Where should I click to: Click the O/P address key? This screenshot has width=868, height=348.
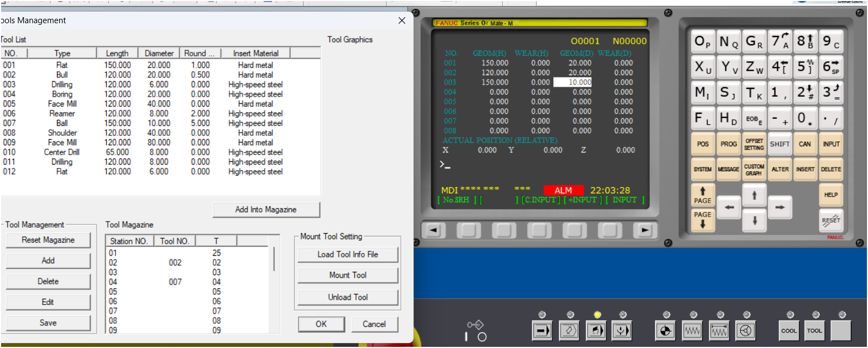(x=703, y=41)
